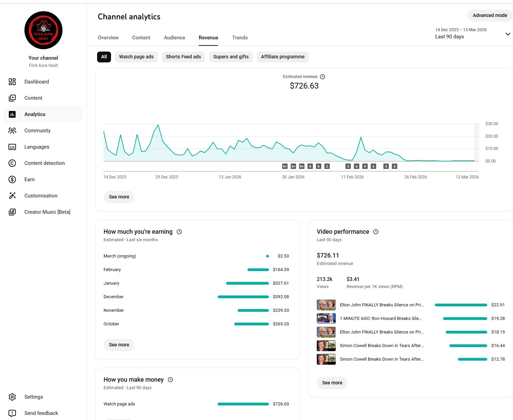
Task: Click the Advanced mode button
Action: click(490, 15)
